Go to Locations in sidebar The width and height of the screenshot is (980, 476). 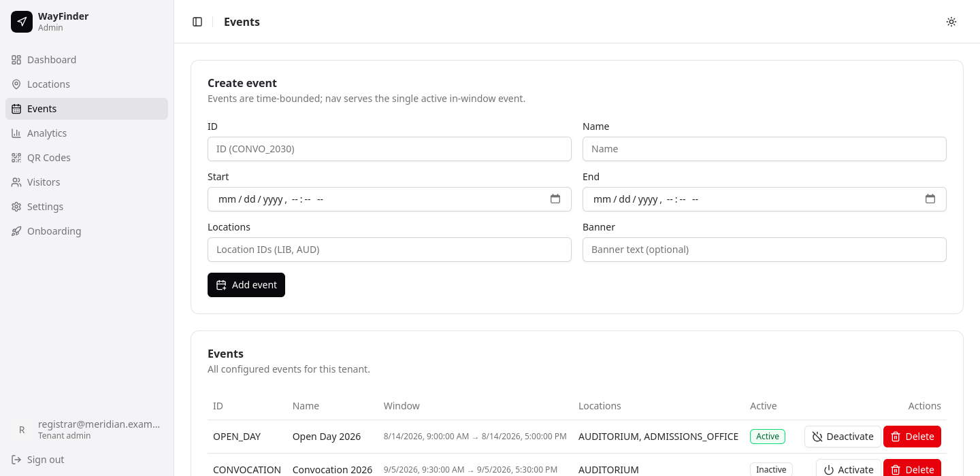(87, 84)
